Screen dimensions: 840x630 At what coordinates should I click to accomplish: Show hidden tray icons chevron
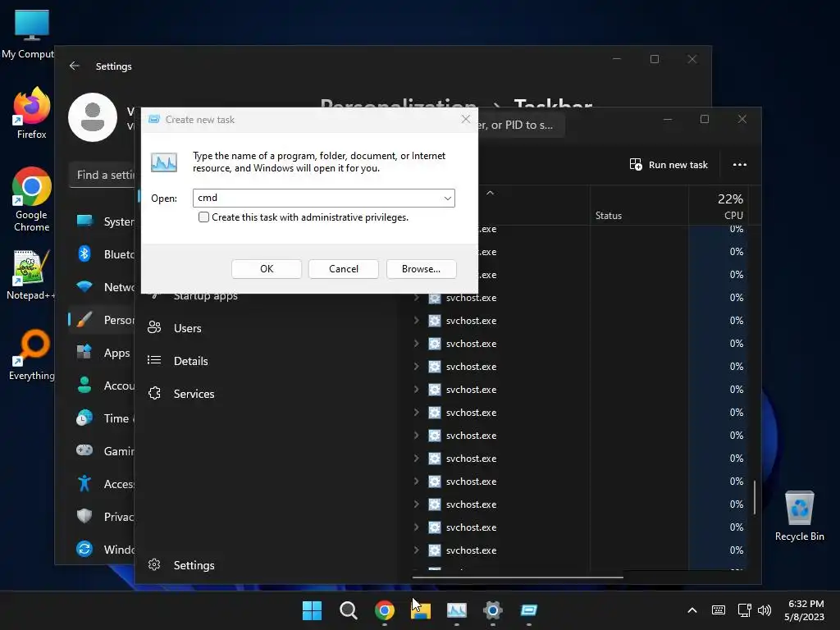click(692, 610)
